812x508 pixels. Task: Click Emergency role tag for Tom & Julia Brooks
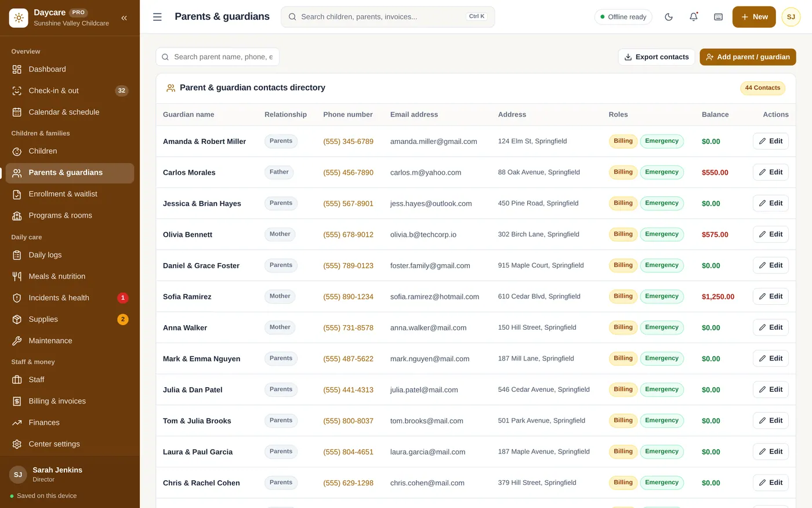(x=662, y=420)
